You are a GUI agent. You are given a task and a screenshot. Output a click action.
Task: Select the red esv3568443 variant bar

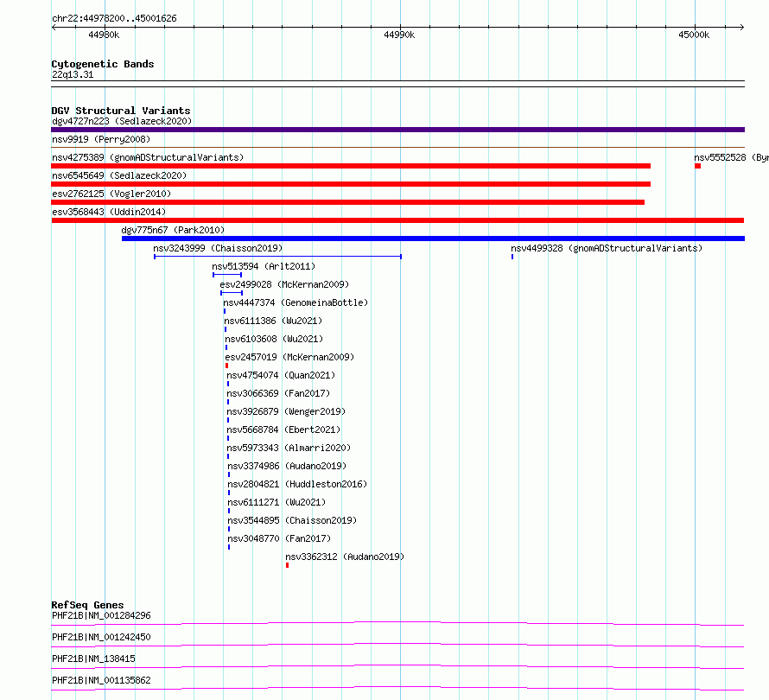(397, 220)
